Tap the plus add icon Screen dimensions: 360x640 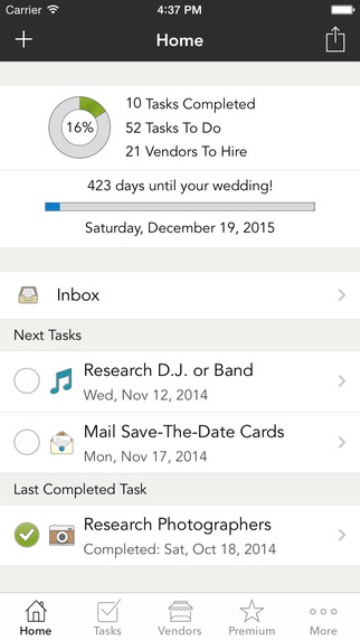click(24, 40)
